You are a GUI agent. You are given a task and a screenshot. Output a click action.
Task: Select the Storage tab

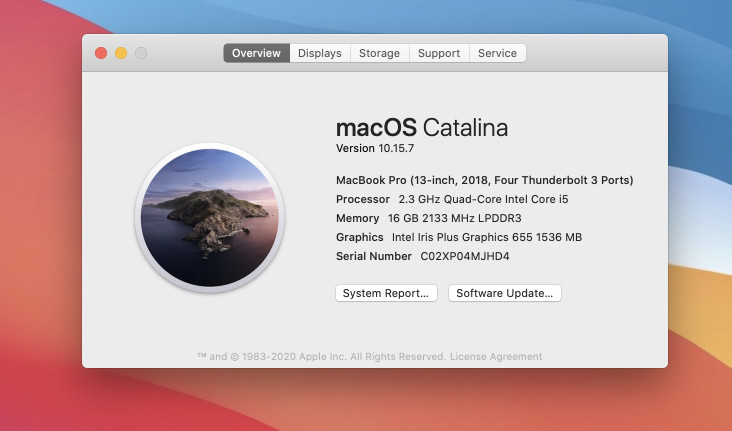pos(380,53)
